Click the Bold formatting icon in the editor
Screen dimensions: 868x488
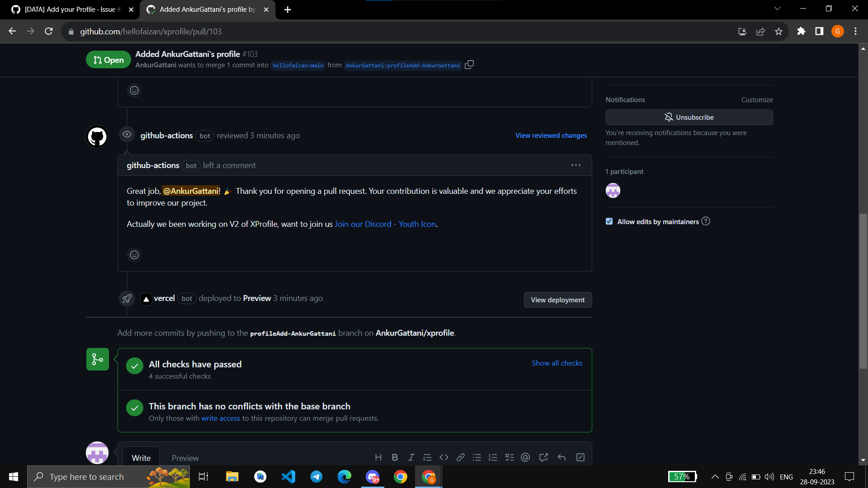(395, 457)
